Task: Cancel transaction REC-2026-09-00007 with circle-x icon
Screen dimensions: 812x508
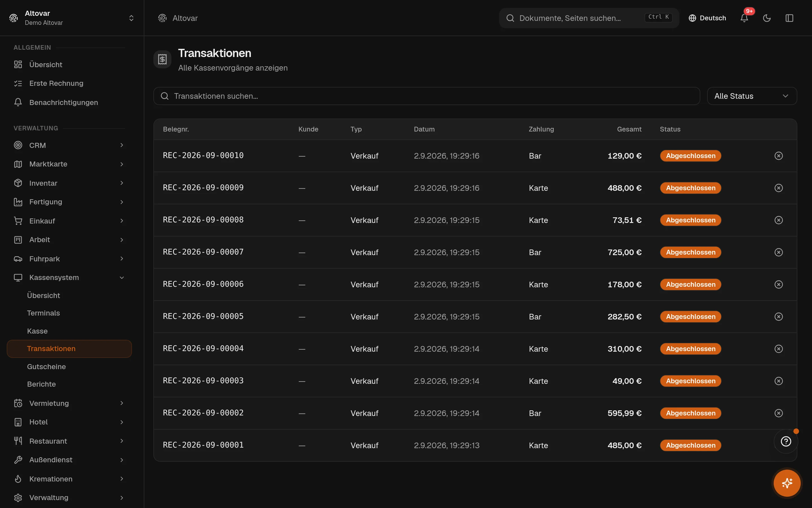Action: click(778, 252)
